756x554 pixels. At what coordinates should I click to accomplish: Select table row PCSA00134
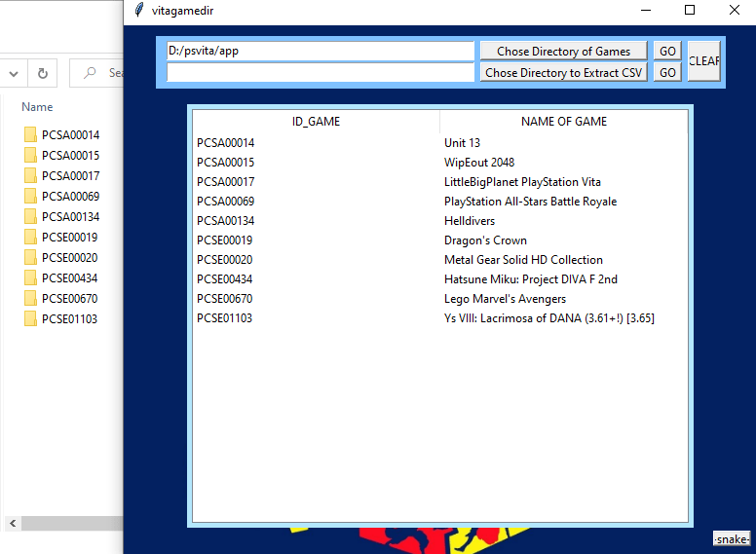tap(440, 221)
